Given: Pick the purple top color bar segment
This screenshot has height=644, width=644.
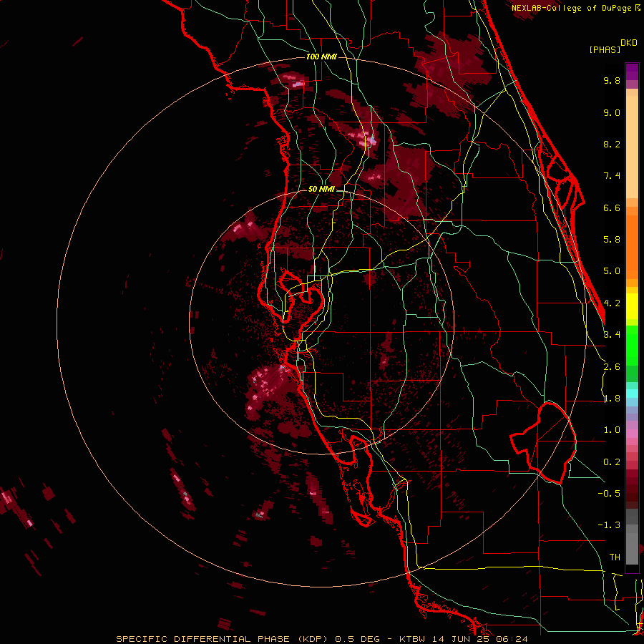Looking at the screenshot, I should coord(632,72).
